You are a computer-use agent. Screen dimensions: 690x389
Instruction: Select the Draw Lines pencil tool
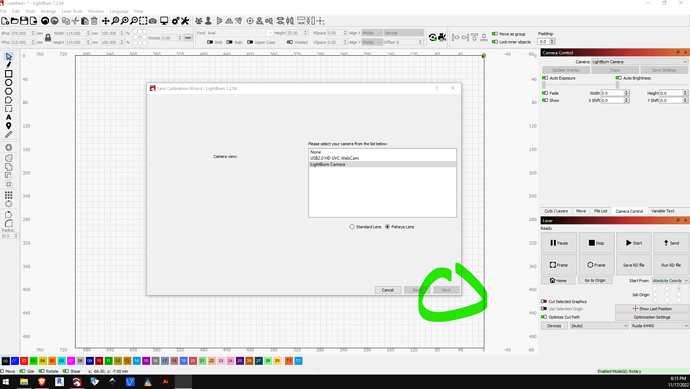pos(8,65)
